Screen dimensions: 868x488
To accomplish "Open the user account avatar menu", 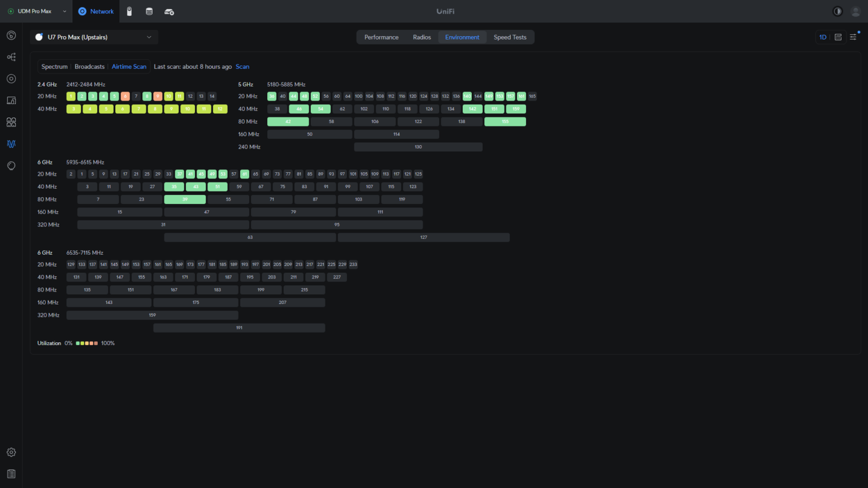I will (856, 11).
